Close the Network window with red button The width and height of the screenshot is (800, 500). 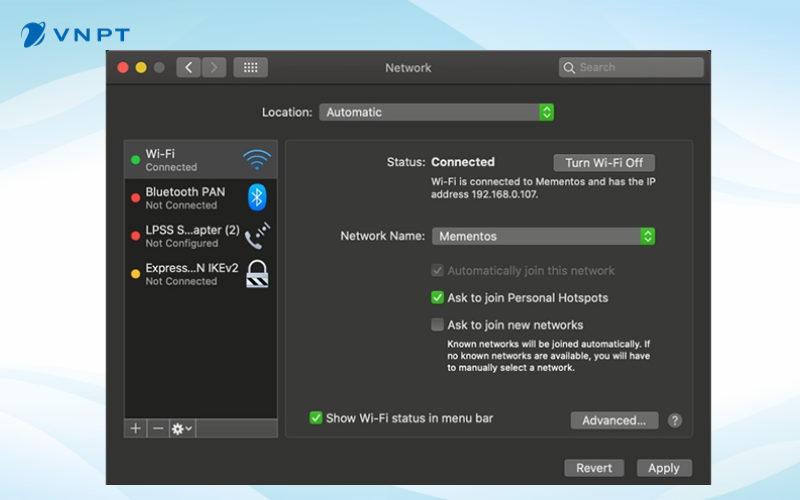(x=123, y=67)
